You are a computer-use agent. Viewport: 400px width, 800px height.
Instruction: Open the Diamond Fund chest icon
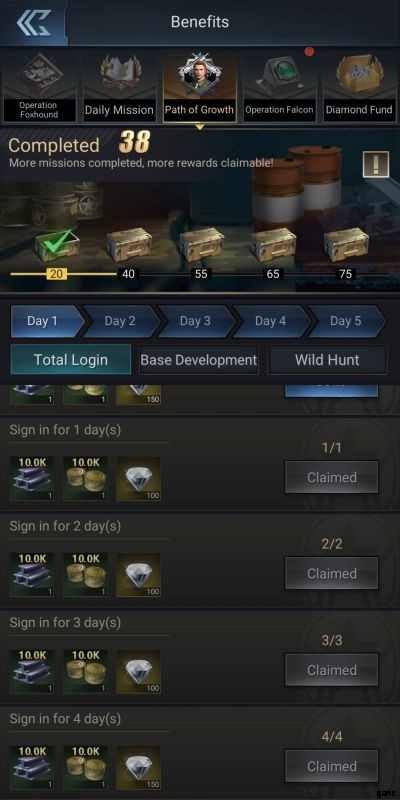[359, 87]
